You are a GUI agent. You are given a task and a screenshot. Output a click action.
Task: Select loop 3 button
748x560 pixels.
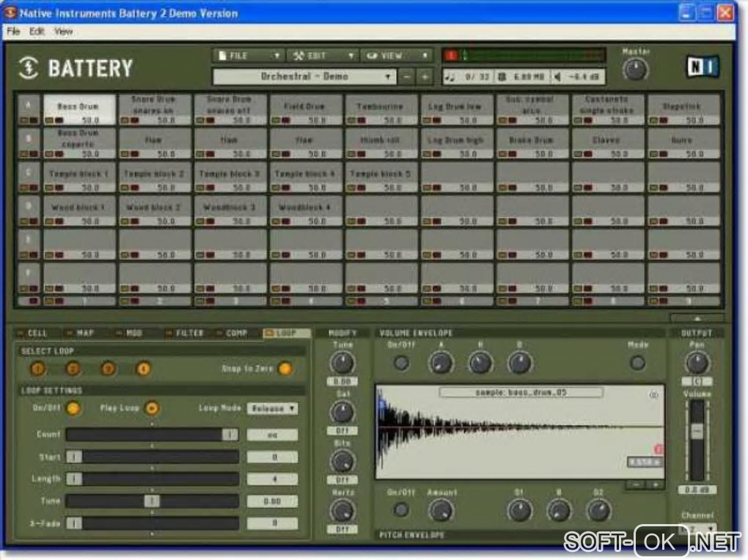point(109,369)
